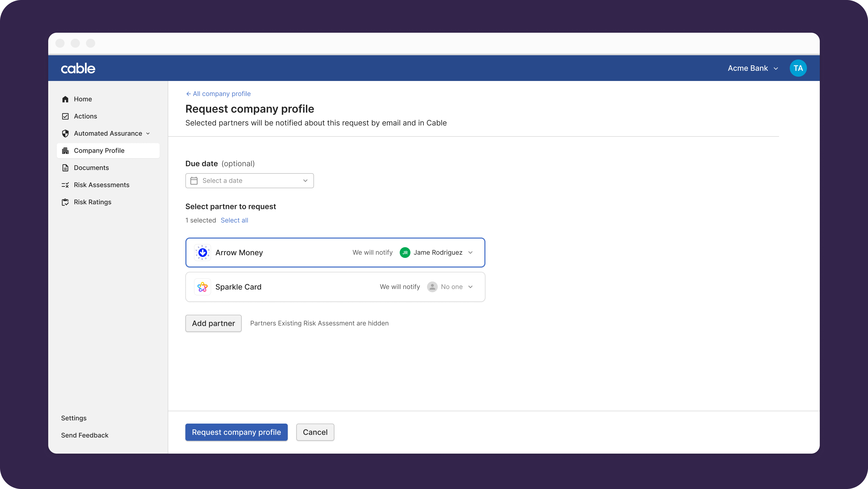Click the Actions checkbox icon in sidebar
This screenshot has width=868, height=489.
[x=65, y=116]
